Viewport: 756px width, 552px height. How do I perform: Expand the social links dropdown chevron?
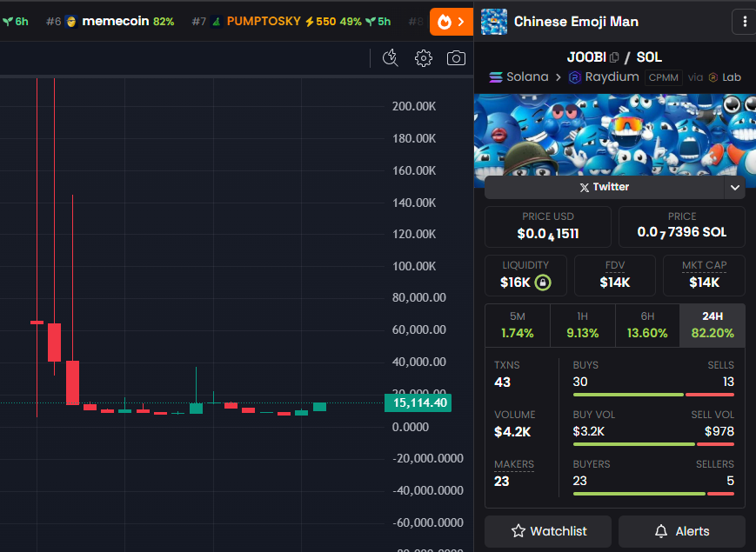pyautogui.click(x=735, y=188)
